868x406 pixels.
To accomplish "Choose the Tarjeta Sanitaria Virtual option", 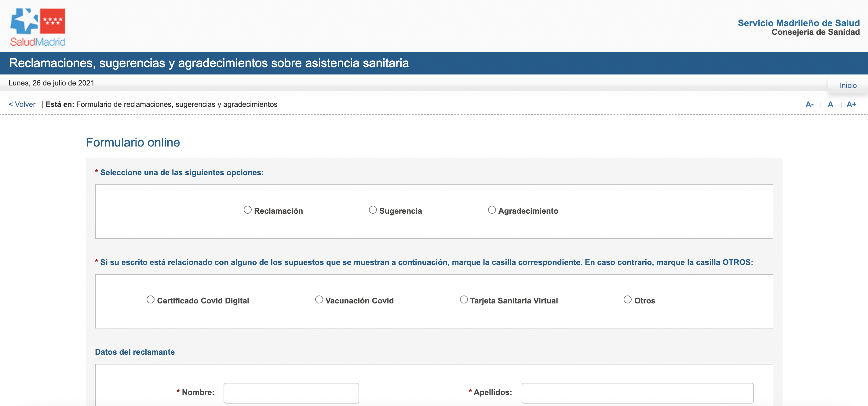I will coord(464,300).
